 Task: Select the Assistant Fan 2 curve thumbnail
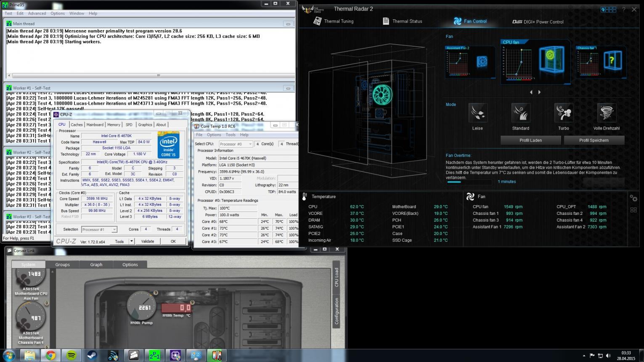click(470, 61)
